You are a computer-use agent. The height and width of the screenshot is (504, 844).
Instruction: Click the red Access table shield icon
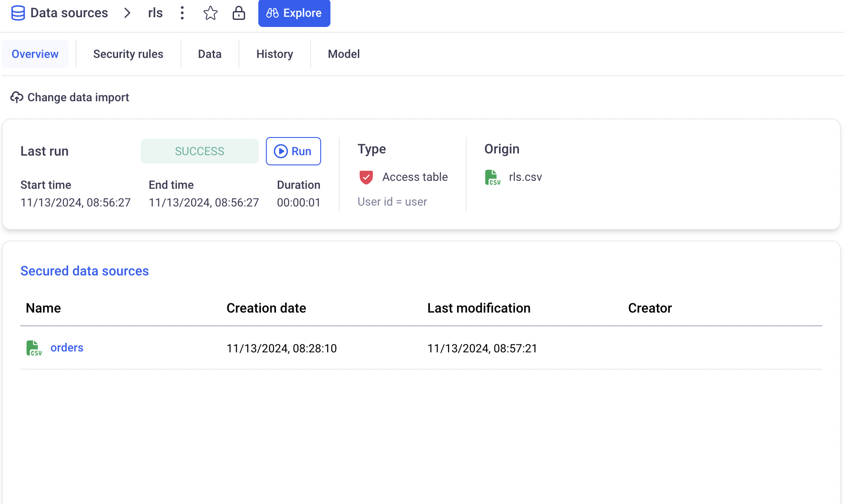pyautogui.click(x=366, y=177)
